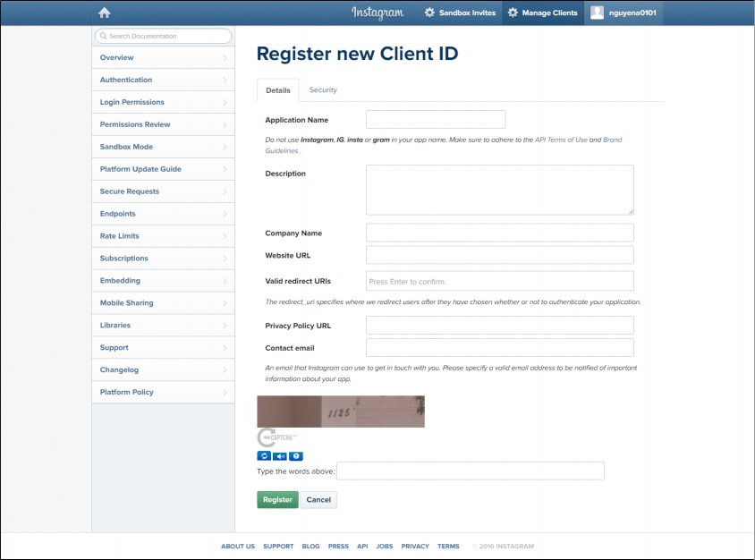This screenshot has height=560, width=755.
Task: Expand the Secure Requests chevron
Action: coord(225,191)
